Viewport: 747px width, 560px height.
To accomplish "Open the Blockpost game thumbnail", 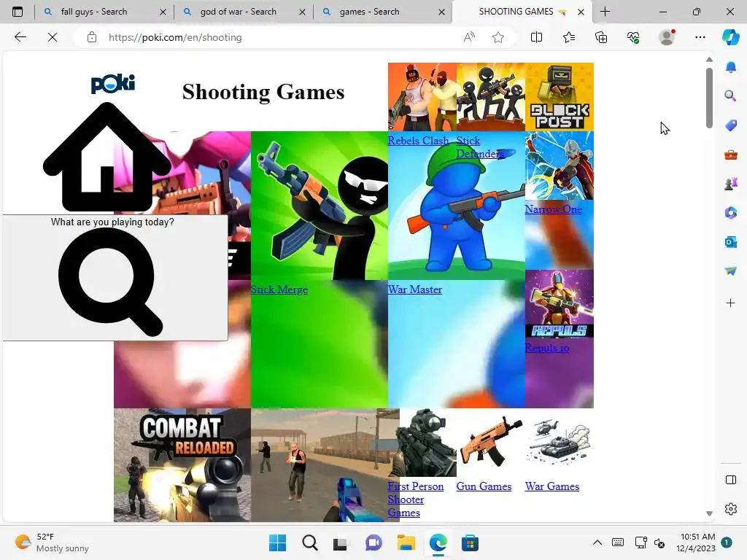I will (x=560, y=97).
